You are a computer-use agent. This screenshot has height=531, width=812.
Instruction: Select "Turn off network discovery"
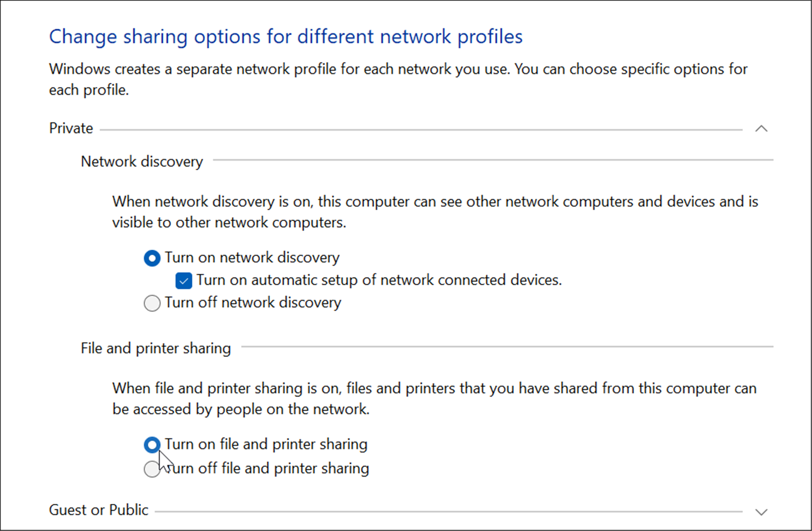point(152,303)
